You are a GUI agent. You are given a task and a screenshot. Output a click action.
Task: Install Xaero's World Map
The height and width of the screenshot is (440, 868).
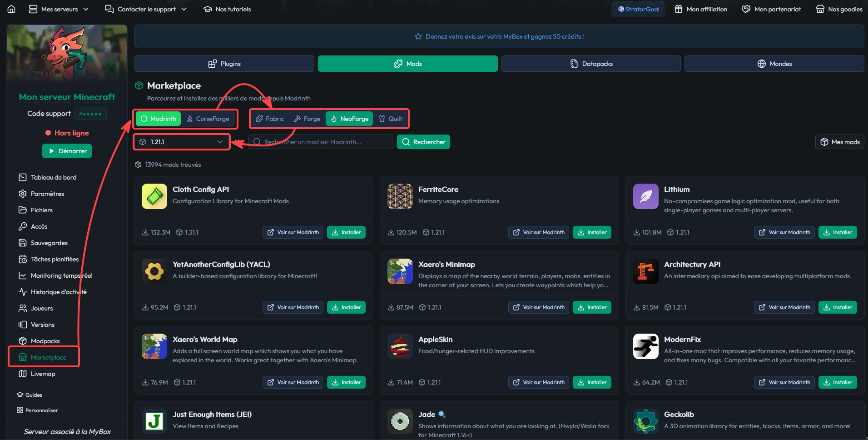pos(346,382)
